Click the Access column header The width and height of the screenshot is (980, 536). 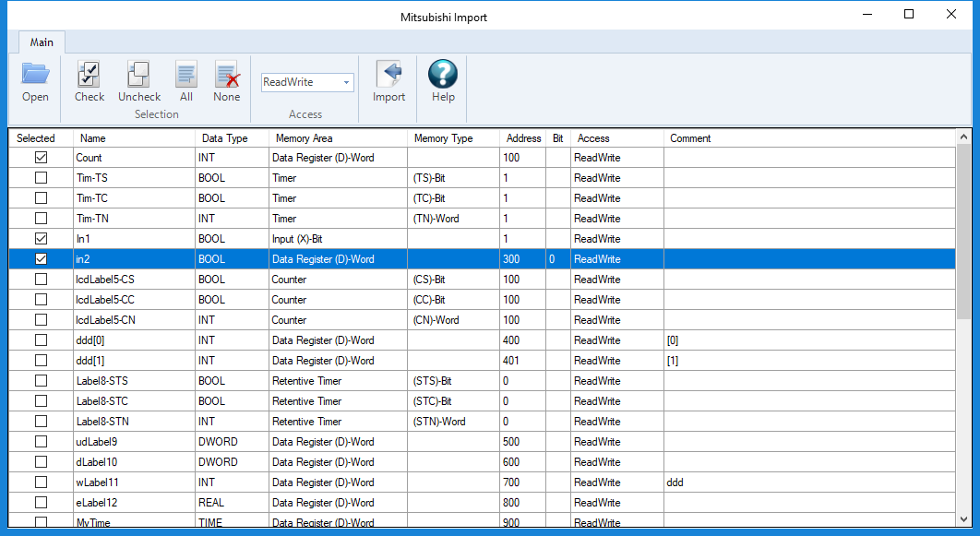(x=616, y=138)
